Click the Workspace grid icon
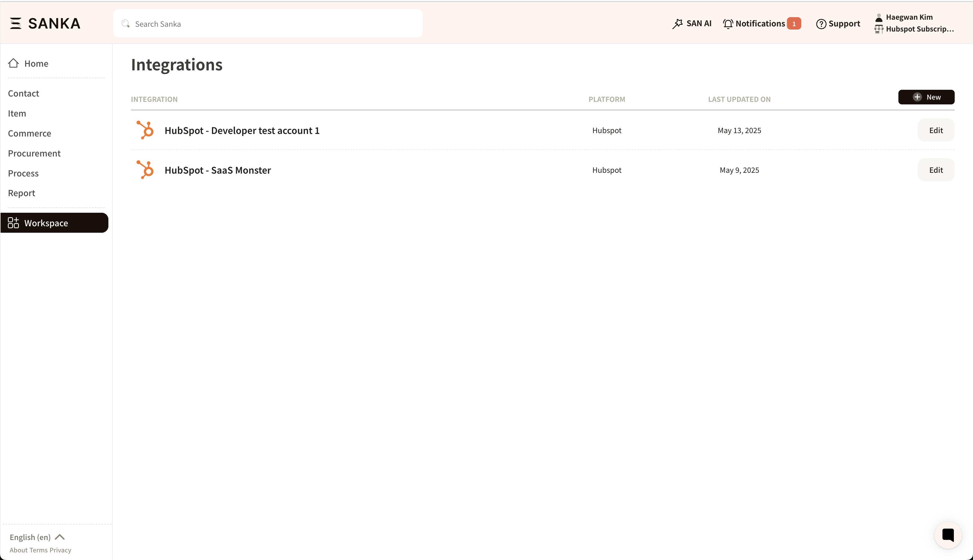Screen dimensions: 973x560 pyautogui.click(x=14, y=223)
